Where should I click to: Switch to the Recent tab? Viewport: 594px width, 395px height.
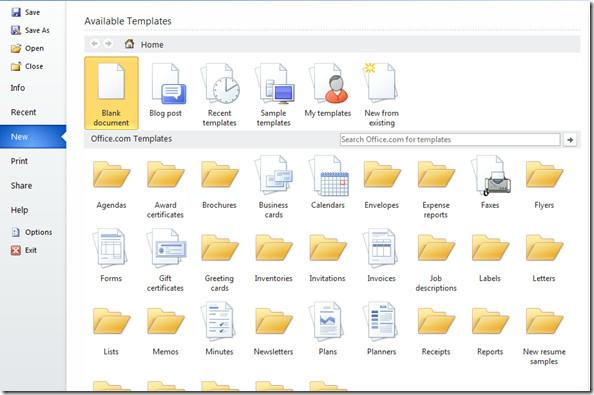coord(23,112)
